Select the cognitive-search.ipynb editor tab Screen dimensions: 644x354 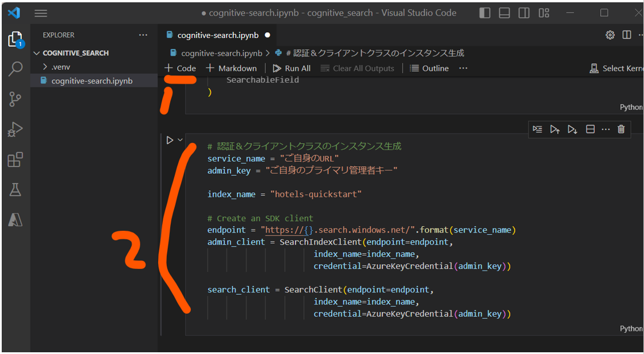pyautogui.click(x=218, y=35)
